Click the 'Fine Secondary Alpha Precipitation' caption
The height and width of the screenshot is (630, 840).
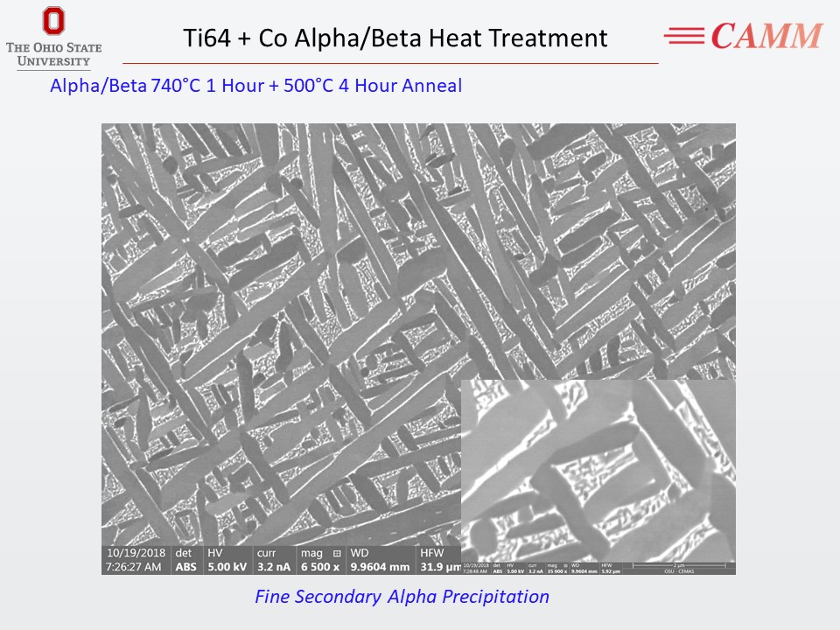(x=402, y=597)
